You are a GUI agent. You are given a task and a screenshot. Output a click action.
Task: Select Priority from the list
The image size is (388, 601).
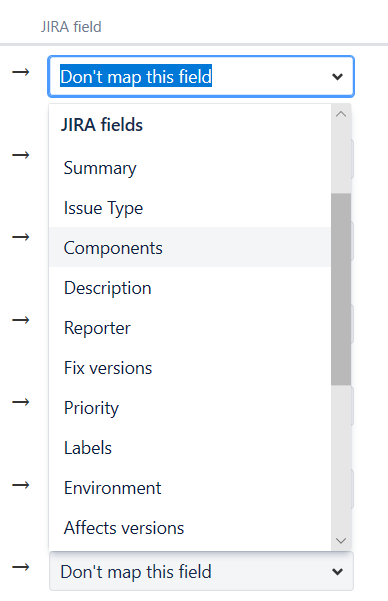point(190,407)
